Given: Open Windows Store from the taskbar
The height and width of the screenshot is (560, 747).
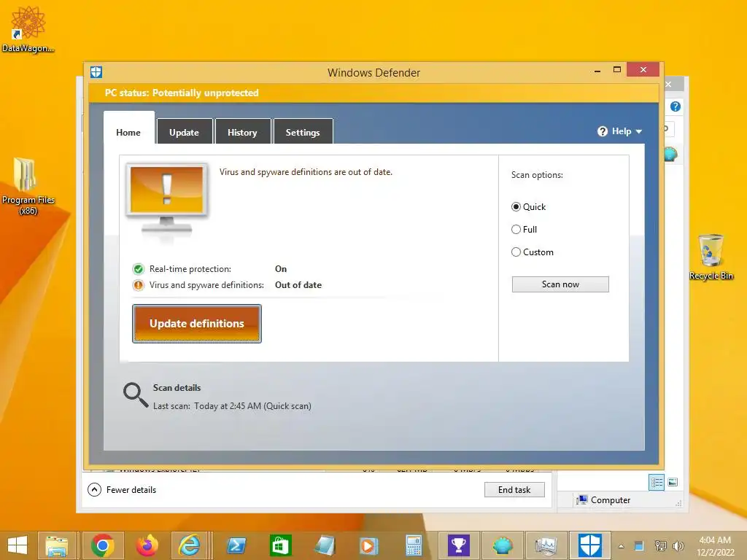Looking at the screenshot, I should (280, 545).
